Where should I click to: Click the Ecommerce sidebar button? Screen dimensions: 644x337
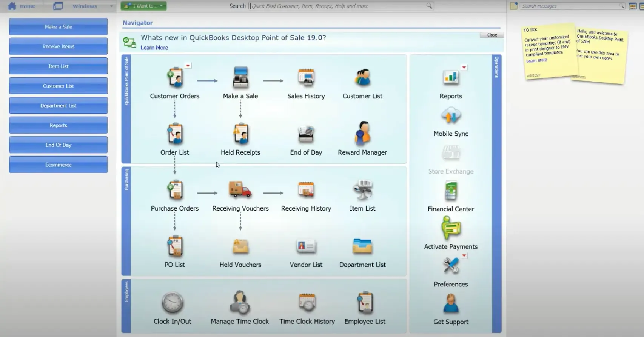click(59, 165)
